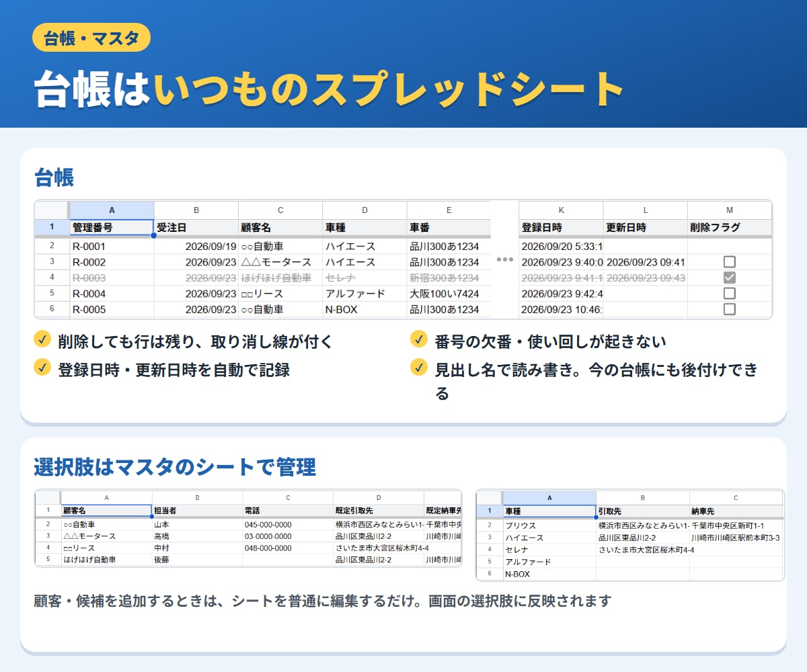This screenshot has width=807, height=672.
Task: Select column M header in the 台帳 sheet
Action: [729, 210]
